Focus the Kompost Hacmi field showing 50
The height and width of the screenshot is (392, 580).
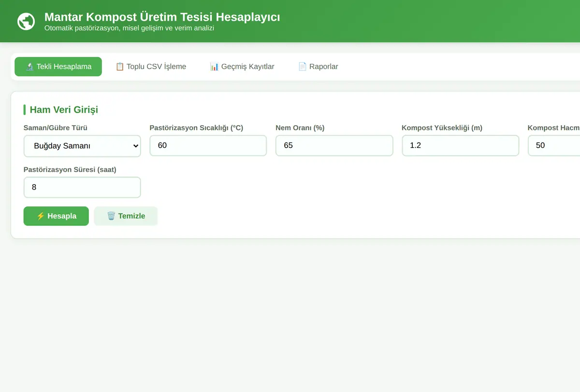pyautogui.click(x=554, y=145)
